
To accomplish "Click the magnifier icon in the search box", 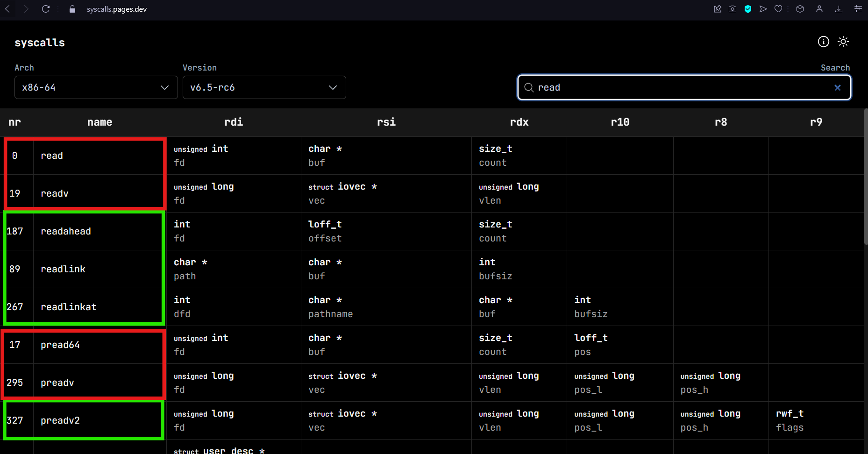I will pos(529,88).
